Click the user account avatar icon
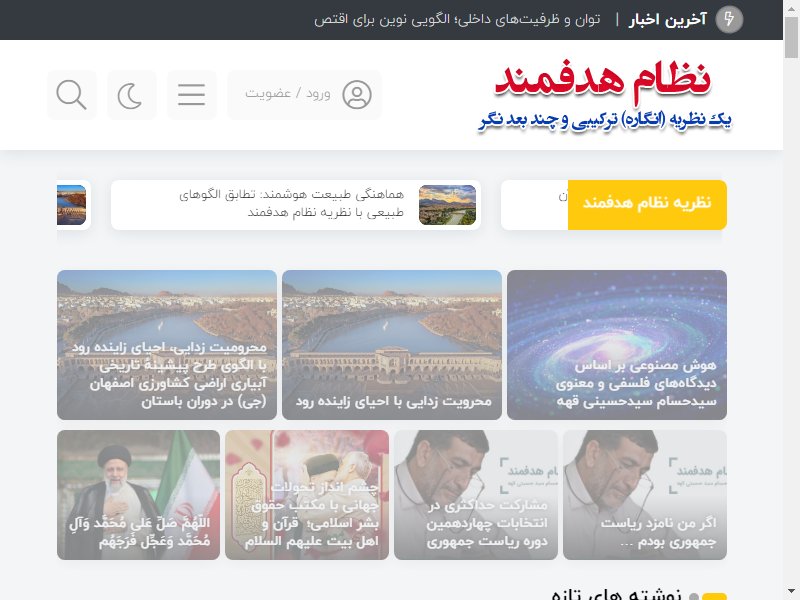The width and height of the screenshot is (800, 600). tap(357, 95)
